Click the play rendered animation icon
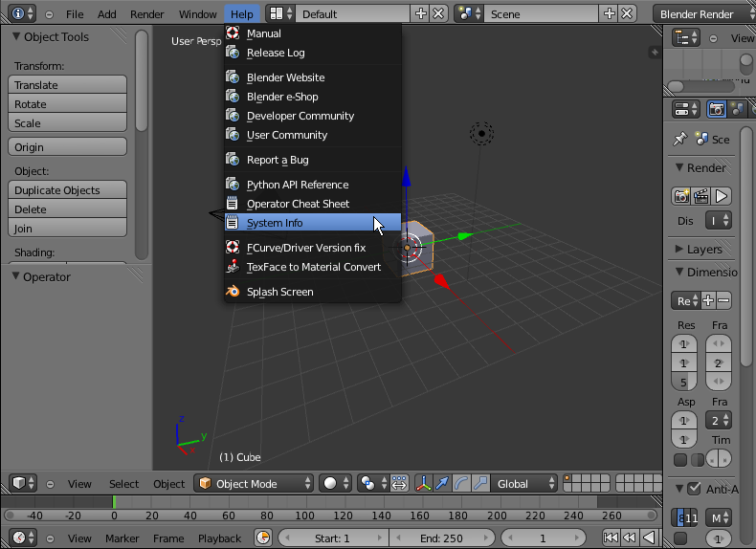This screenshot has height=549, width=756. [x=722, y=196]
